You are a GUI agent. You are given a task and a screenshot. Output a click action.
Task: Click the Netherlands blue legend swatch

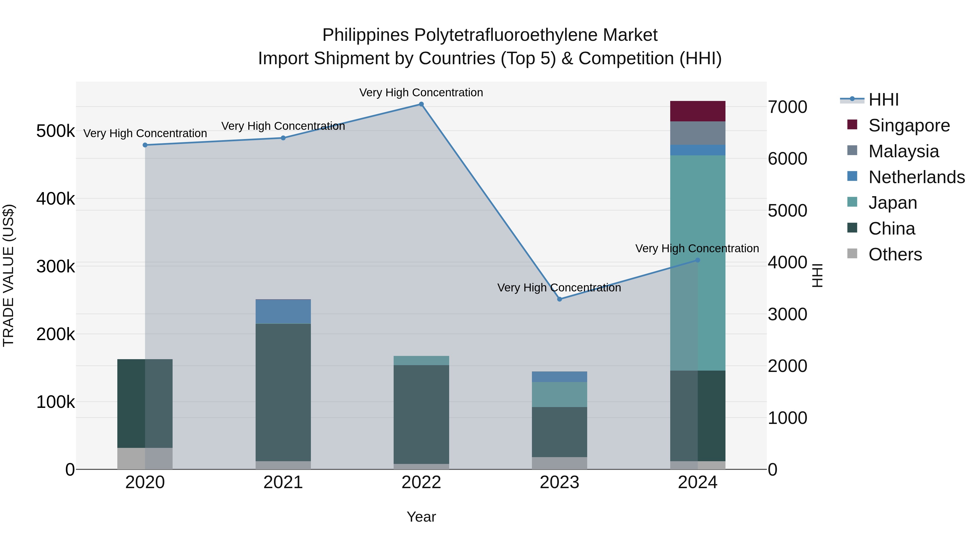click(852, 176)
